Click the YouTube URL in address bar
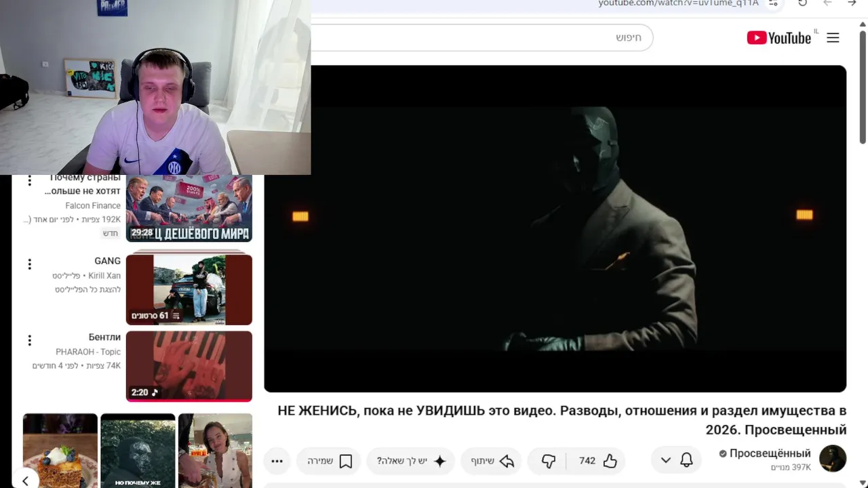Screen dimensions: 868x488 pyautogui.click(x=678, y=3)
